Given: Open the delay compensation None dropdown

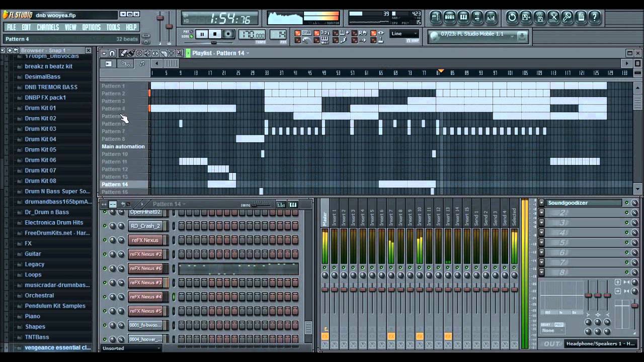Looking at the screenshot, I should (552, 330).
